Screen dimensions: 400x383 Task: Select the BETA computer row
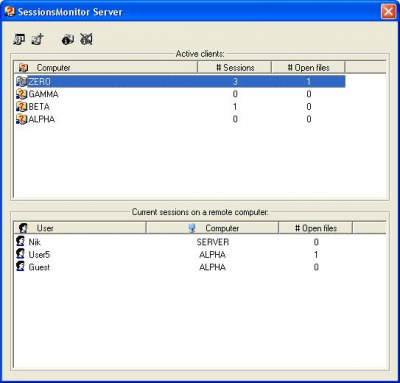(180, 107)
